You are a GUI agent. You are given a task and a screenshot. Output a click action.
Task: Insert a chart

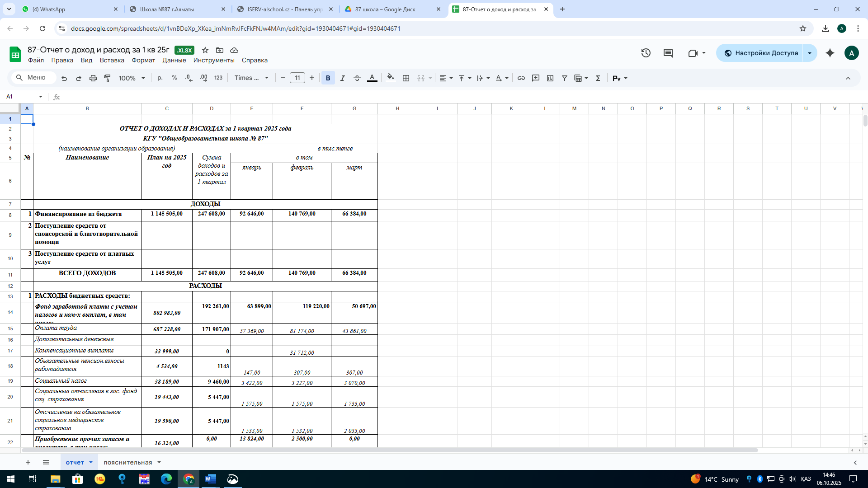[550, 78]
